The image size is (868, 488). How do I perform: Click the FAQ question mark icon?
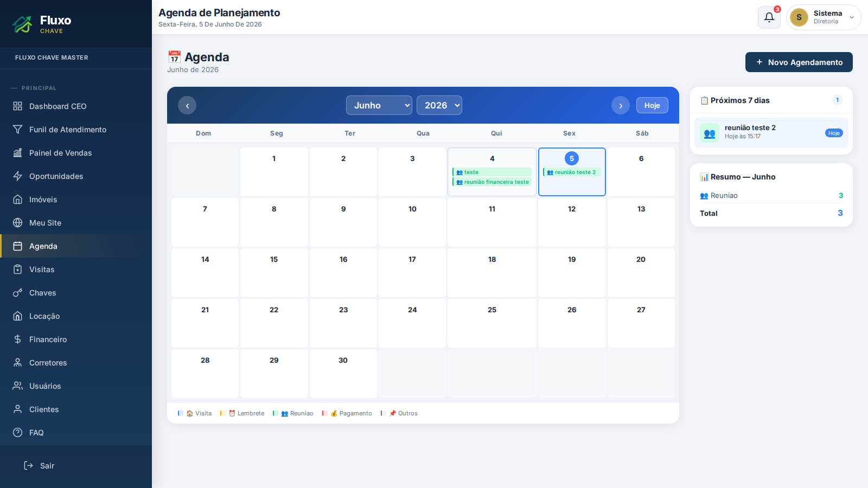(x=18, y=433)
